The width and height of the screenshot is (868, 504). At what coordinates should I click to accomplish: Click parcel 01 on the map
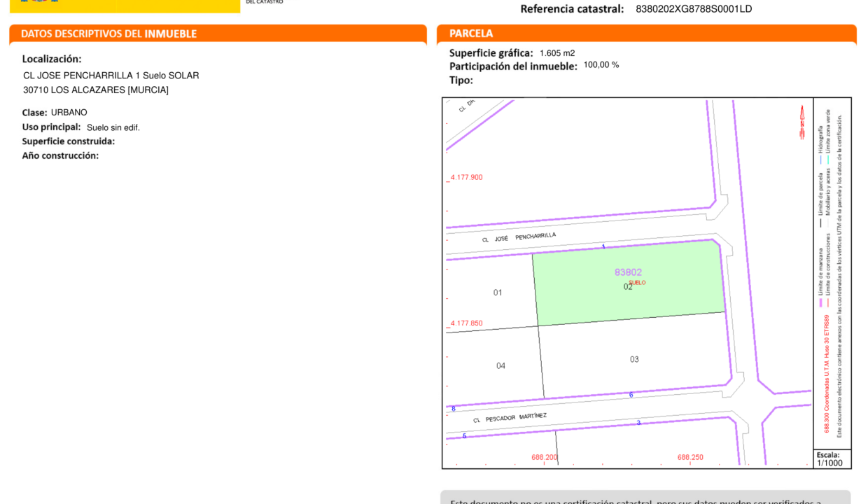tap(498, 293)
